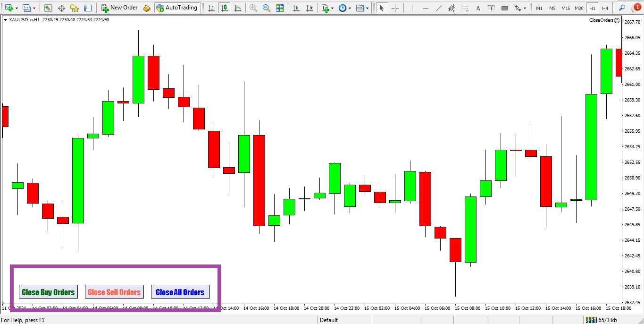The image size is (644, 324).
Task: Open the Navigator panel
Action: [75, 8]
